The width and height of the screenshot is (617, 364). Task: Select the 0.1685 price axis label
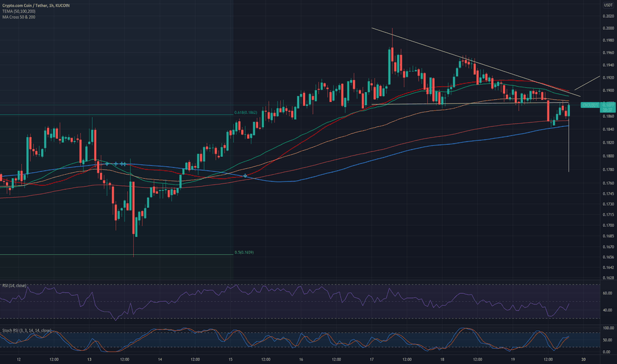coord(608,236)
